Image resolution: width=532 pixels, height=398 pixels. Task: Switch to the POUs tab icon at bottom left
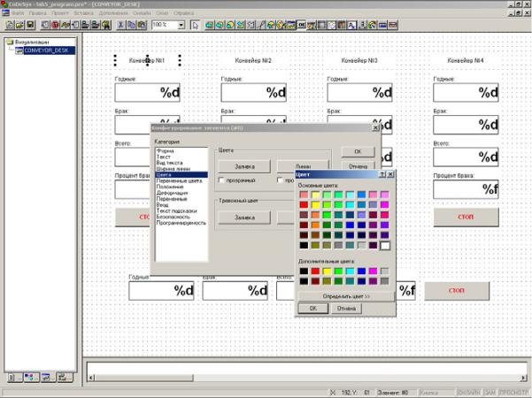(12, 377)
